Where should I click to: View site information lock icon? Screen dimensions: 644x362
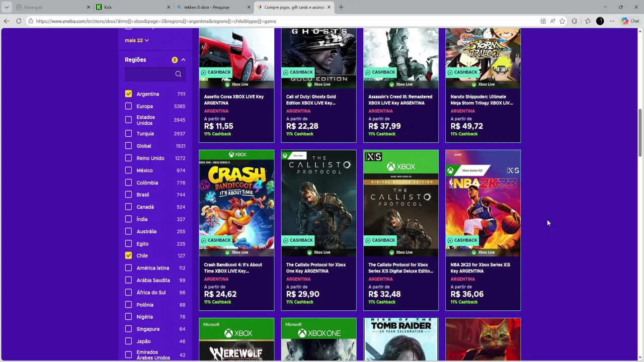(31, 21)
